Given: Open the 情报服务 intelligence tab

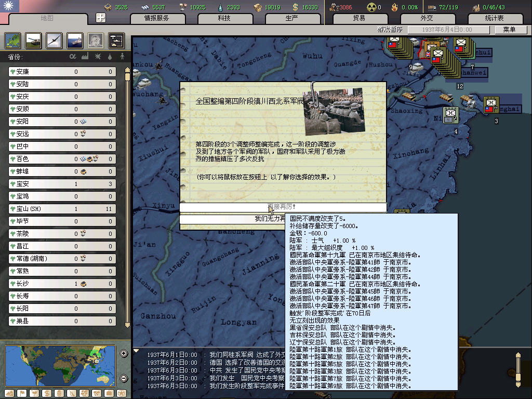Looking at the screenshot, I should [157, 18].
